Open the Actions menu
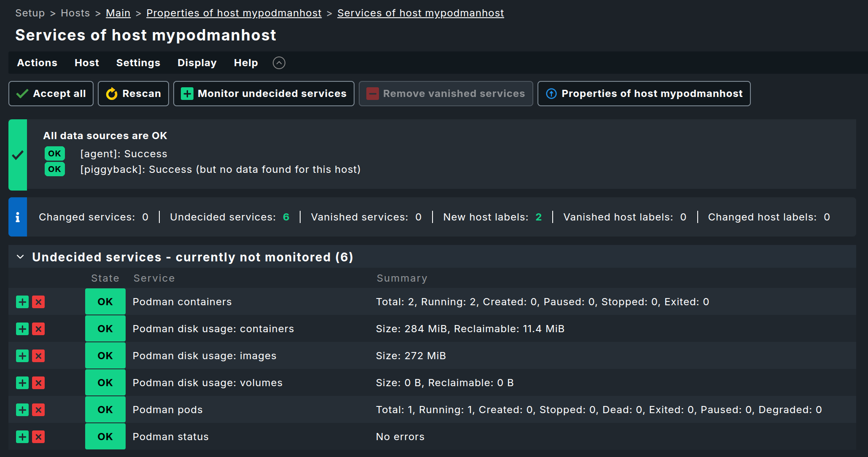868x457 pixels. (x=37, y=63)
